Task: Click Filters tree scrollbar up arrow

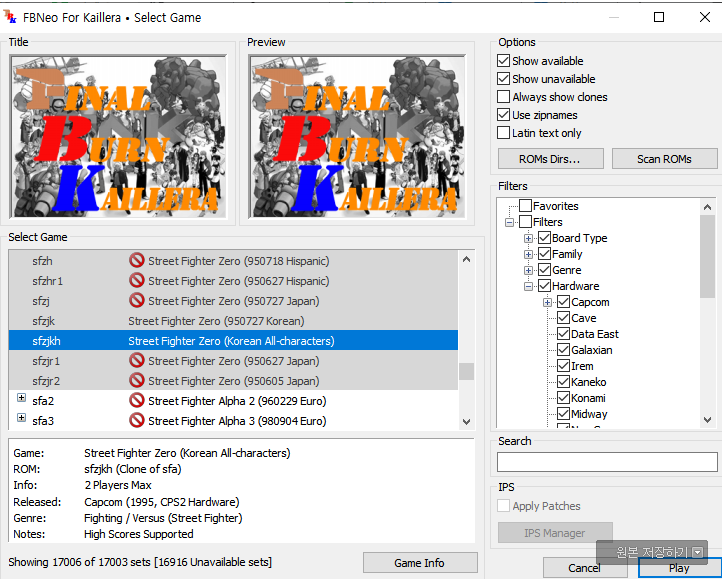Action: click(x=707, y=207)
